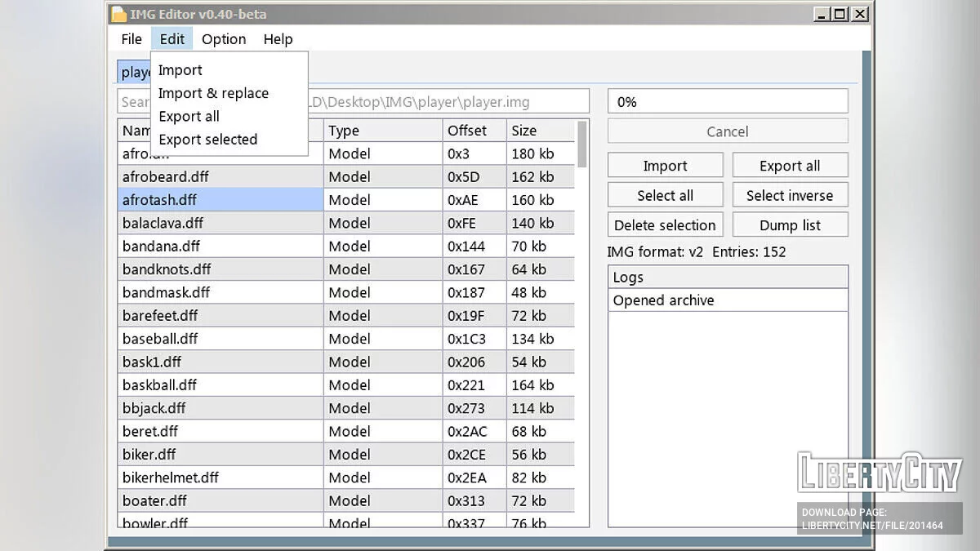The image size is (980, 551).
Task: Open the Help menu
Action: pyautogui.click(x=278, y=39)
